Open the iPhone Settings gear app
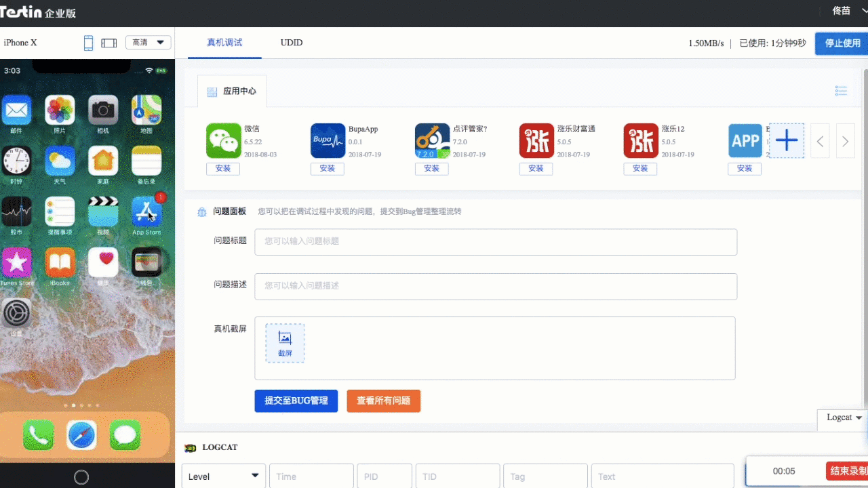 [17, 313]
